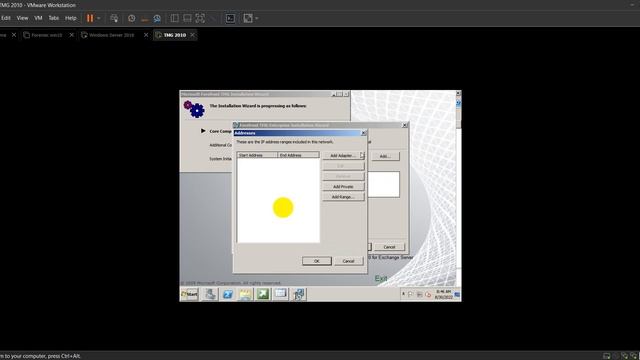Confirm the Addresses dialog with OK
Viewport: 640px width, 360px height.
click(317, 261)
